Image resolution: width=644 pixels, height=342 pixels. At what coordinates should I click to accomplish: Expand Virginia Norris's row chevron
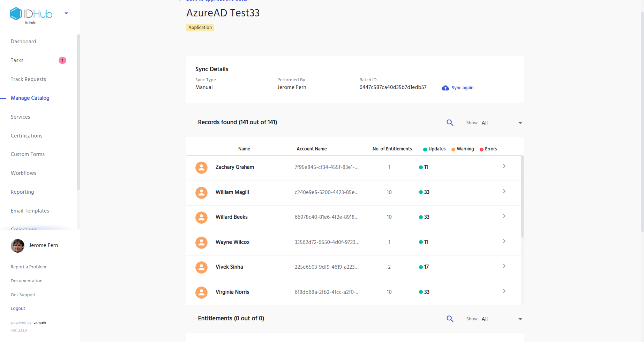click(x=504, y=291)
